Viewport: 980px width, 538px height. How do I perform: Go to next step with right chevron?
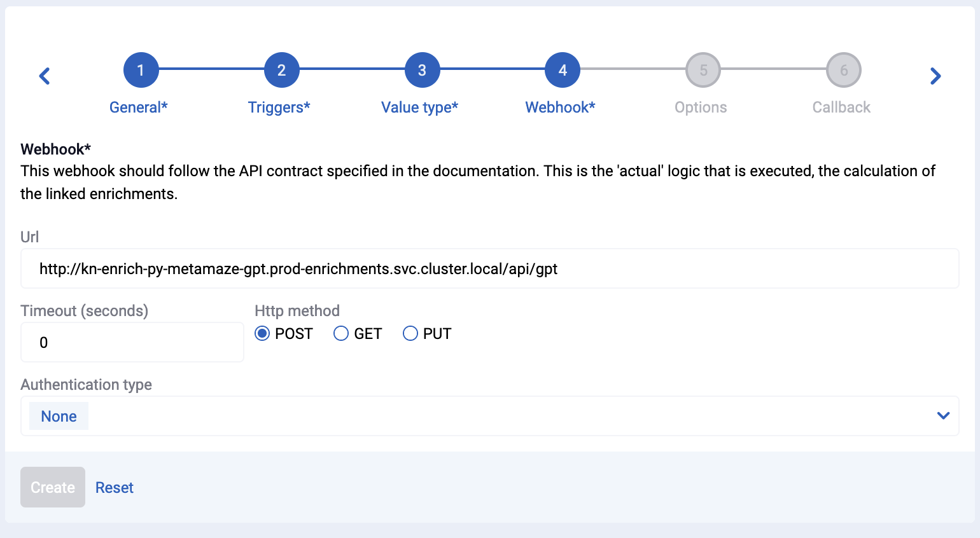click(x=935, y=76)
